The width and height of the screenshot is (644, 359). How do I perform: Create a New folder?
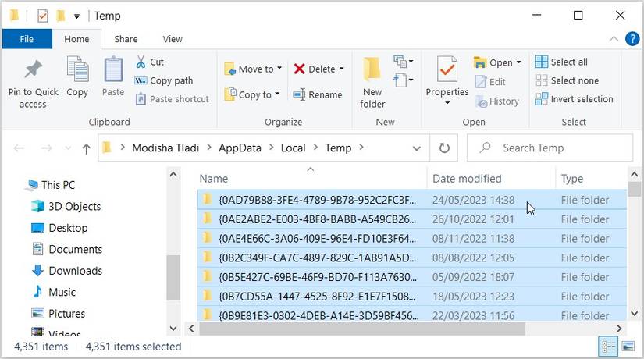tap(372, 83)
